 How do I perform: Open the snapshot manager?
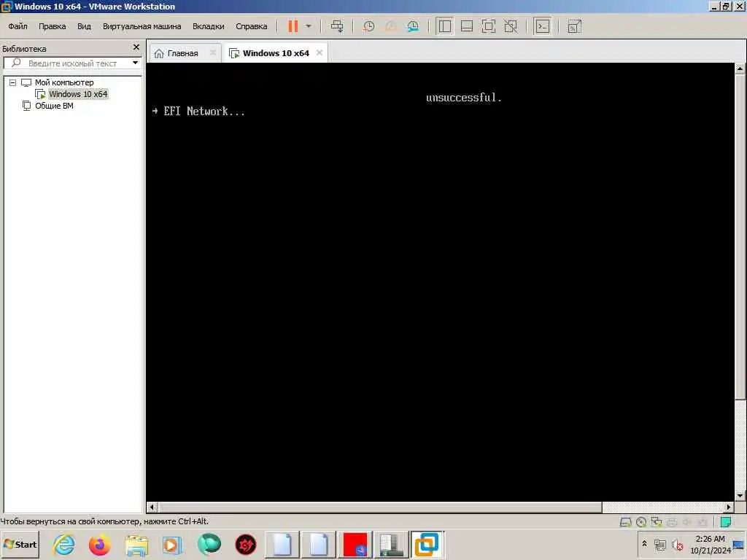(413, 26)
